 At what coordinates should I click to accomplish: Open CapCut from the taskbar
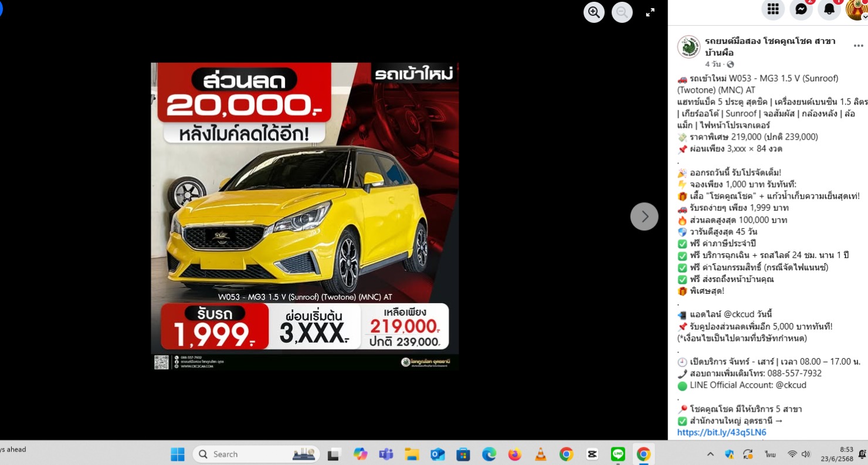(x=592, y=454)
